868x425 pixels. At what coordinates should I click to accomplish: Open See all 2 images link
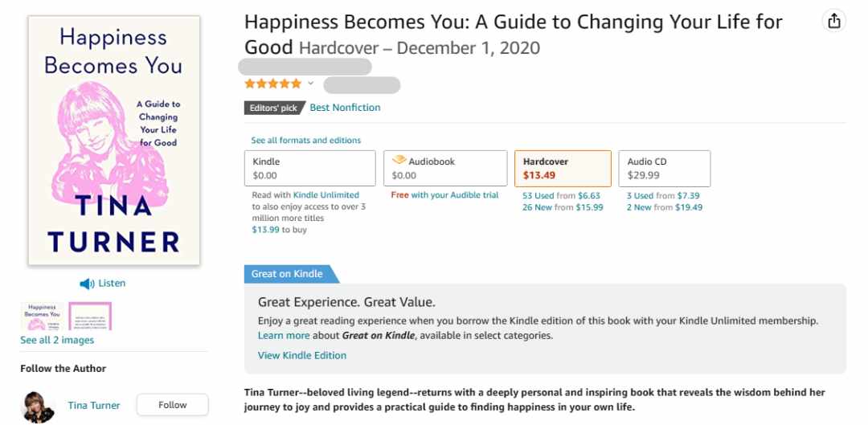click(x=57, y=341)
